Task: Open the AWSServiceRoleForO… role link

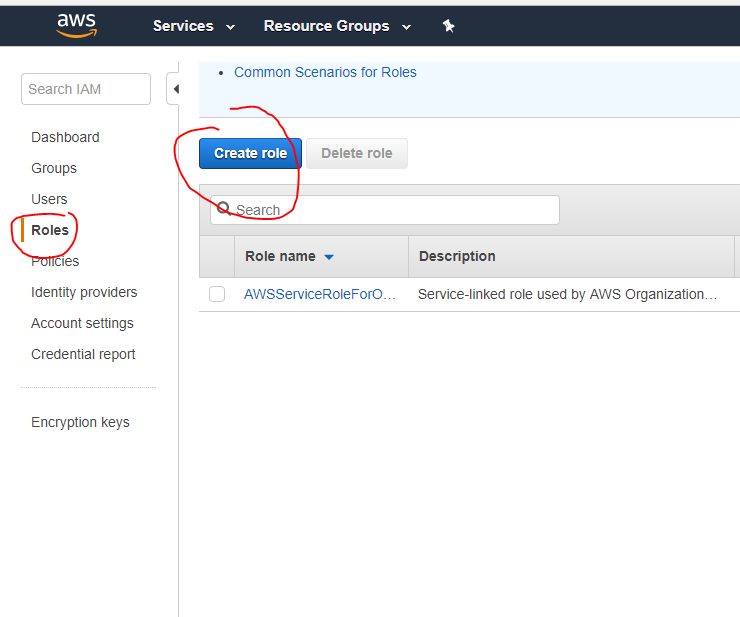Action: [x=320, y=294]
